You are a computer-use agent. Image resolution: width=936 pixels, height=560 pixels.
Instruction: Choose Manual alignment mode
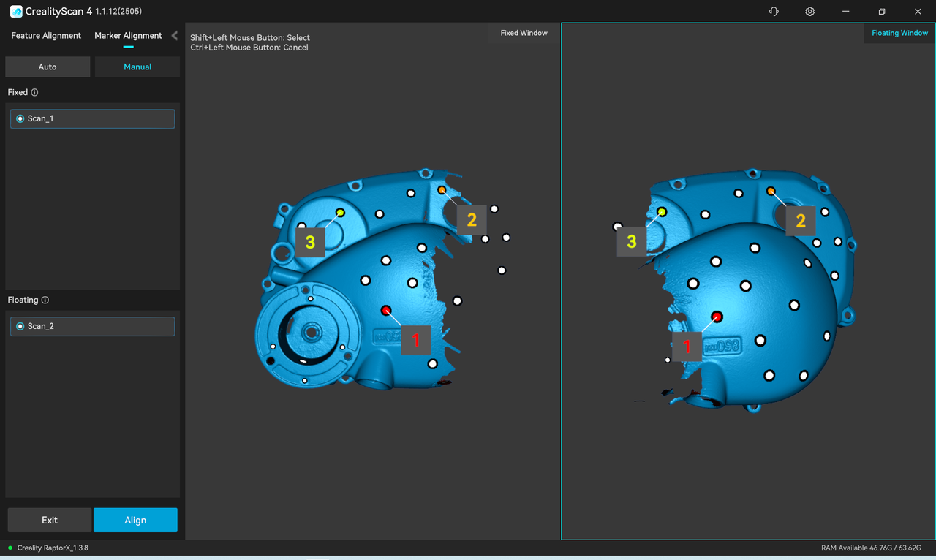(137, 67)
